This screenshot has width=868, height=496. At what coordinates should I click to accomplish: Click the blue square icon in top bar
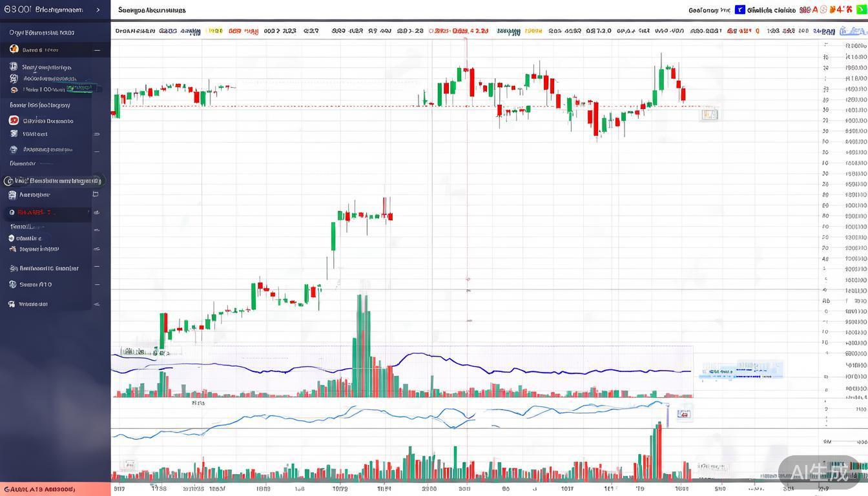coord(740,10)
